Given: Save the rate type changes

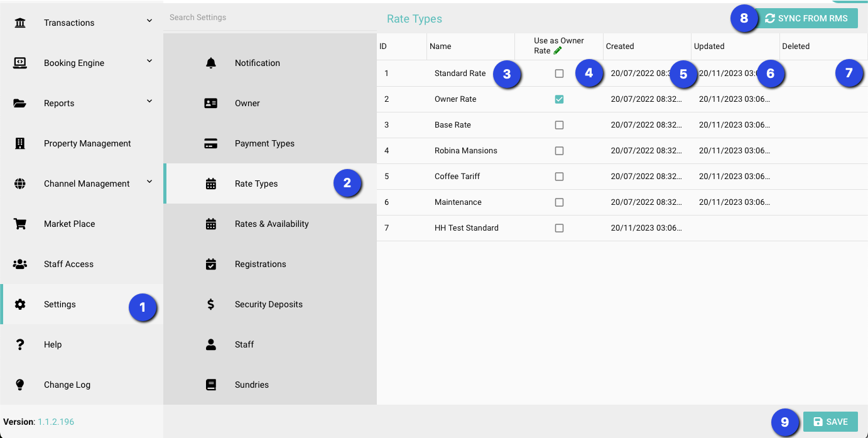Looking at the screenshot, I should click(830, 422).
